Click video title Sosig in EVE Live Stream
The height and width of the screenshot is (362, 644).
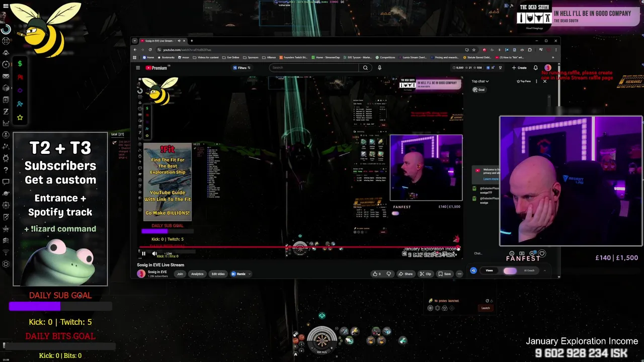click(160, 265)
